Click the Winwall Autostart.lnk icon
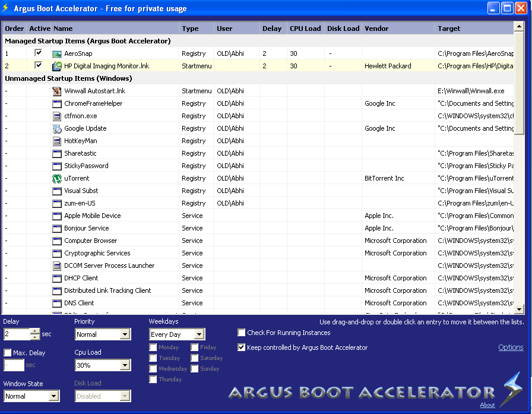This screenshot has height=414, width=532. tap(57, 91)
